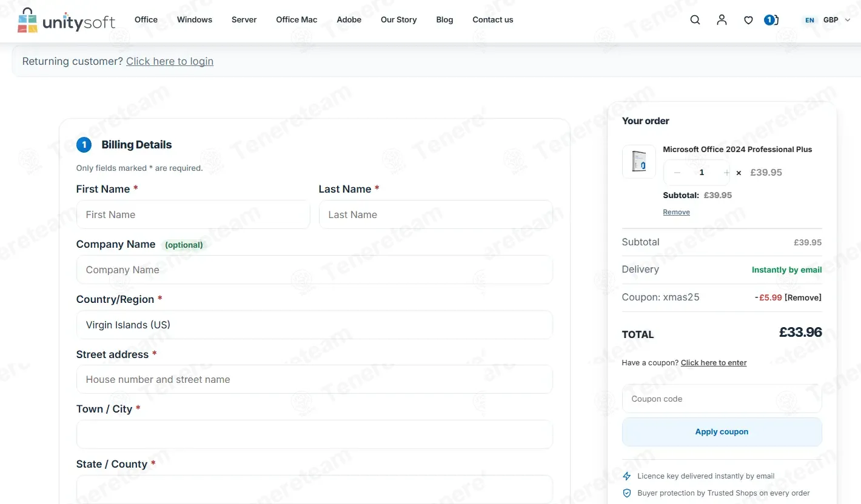Focus the First Name input field

tap(193, 214)
